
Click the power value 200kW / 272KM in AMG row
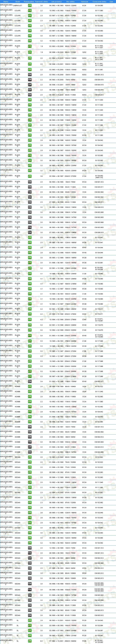70,176
